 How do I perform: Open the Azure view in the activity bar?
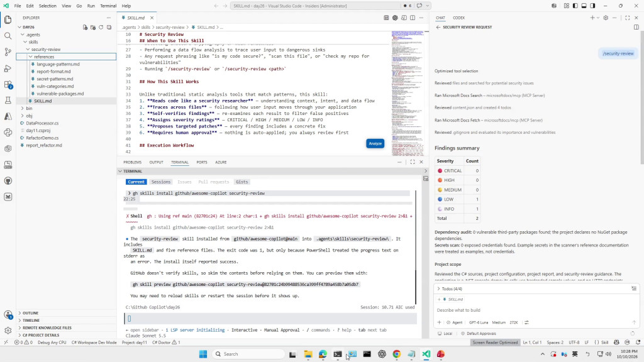8,116
